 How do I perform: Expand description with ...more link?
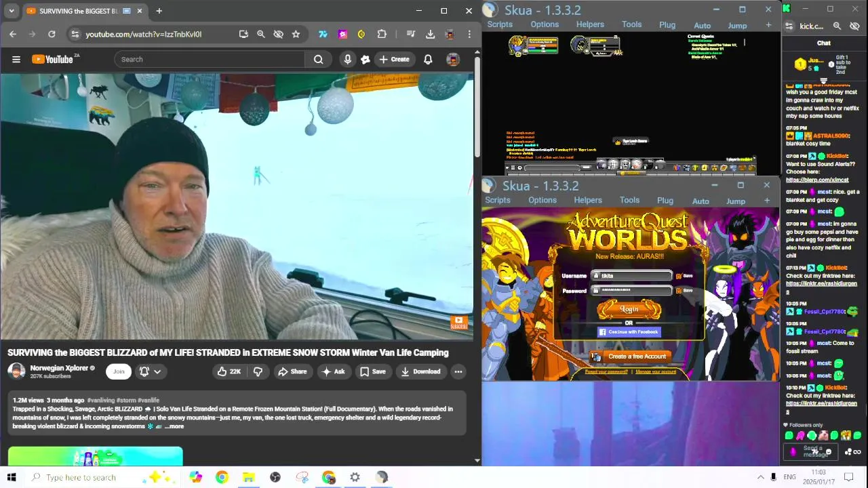point(174,426)
